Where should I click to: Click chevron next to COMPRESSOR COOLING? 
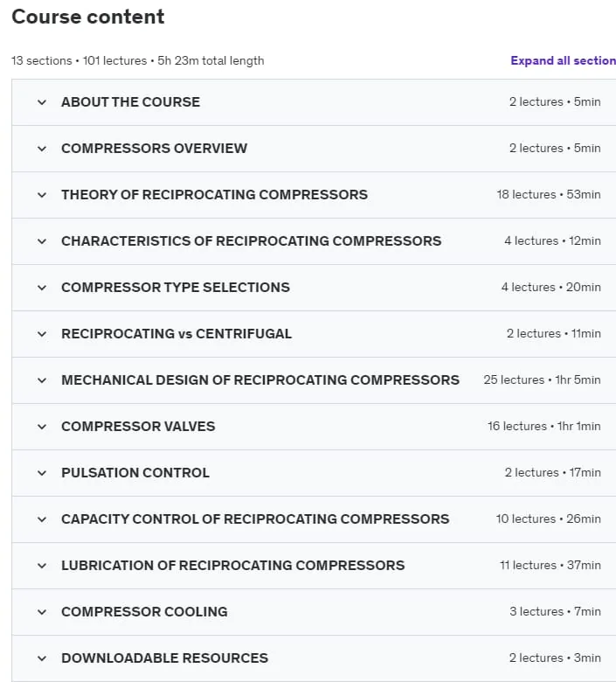pos(42,612)
